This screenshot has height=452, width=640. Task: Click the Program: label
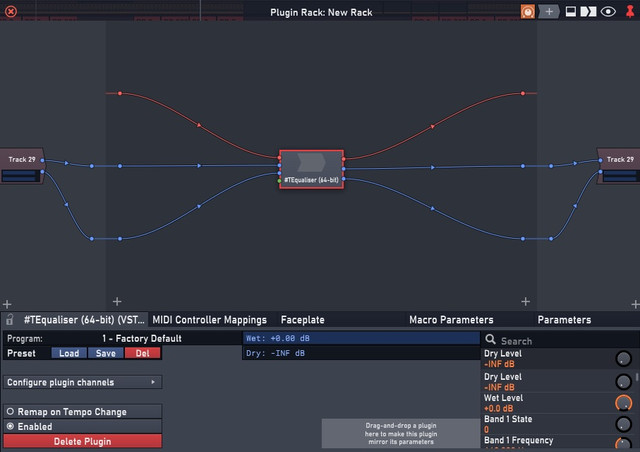(x=25, y=338)
